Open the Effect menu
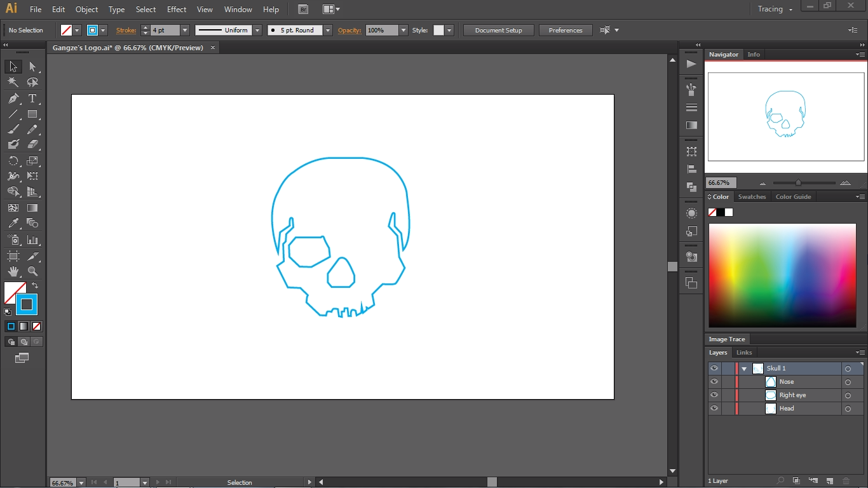The height and width of the screenshot is (488, 868). coord(177,10)
